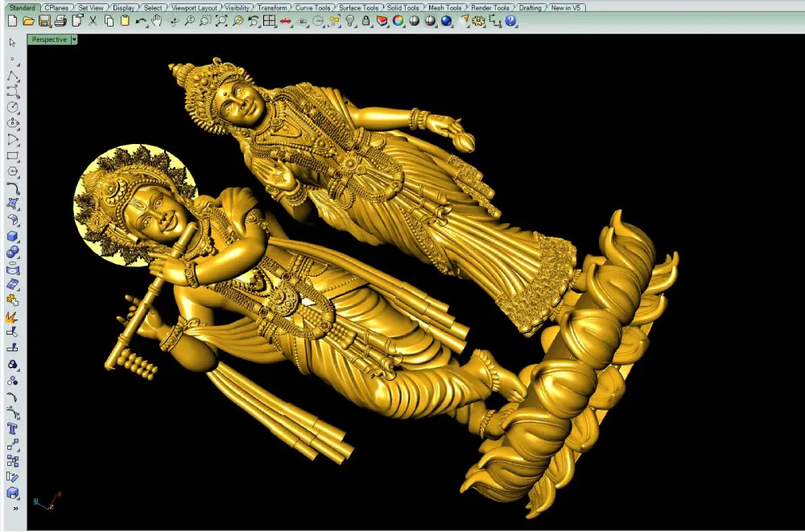This screenshot has width=805, height=532.
Task: Click the Perspective viewport title
Action: pyautogui.click(x=49, y=39)
